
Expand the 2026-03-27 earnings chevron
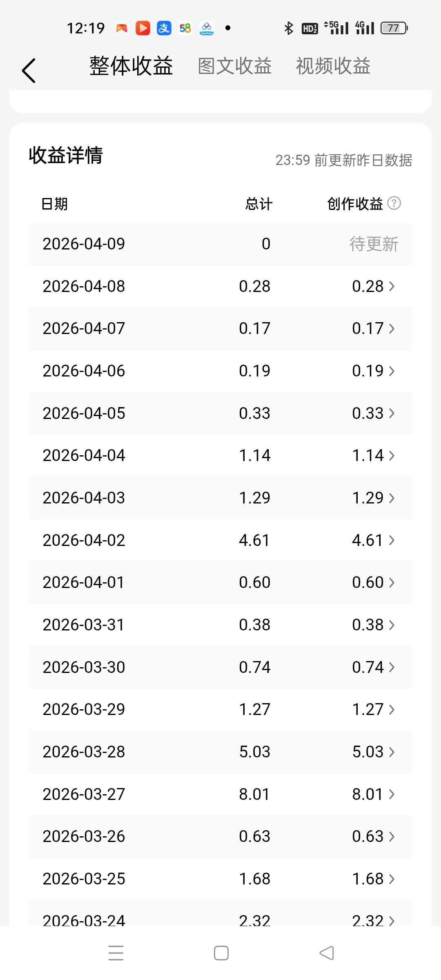(392, 794)
